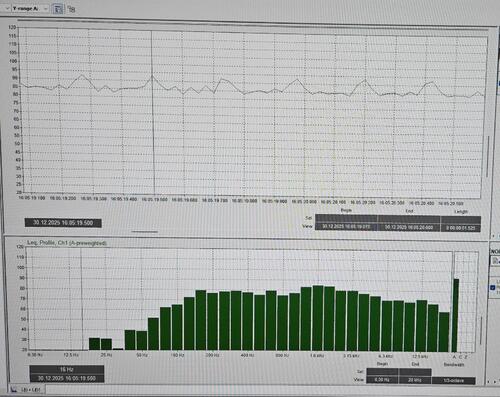Open the Y-range A dropdown

click(30, 8)
